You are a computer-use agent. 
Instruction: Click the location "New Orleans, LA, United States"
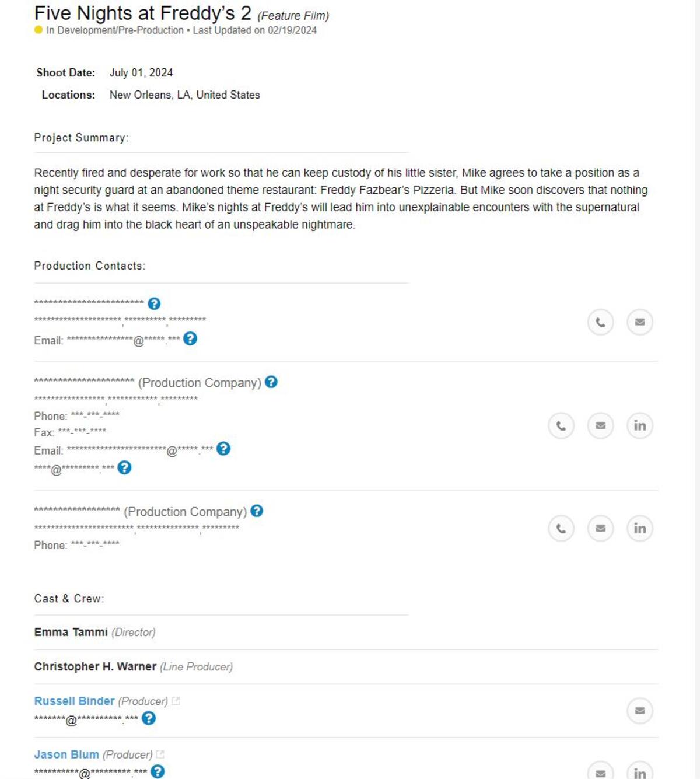click(185, 95)
